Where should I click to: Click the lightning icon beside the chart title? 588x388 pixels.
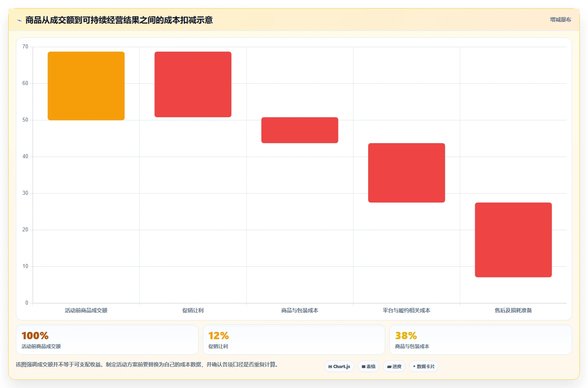click(19, 20)
